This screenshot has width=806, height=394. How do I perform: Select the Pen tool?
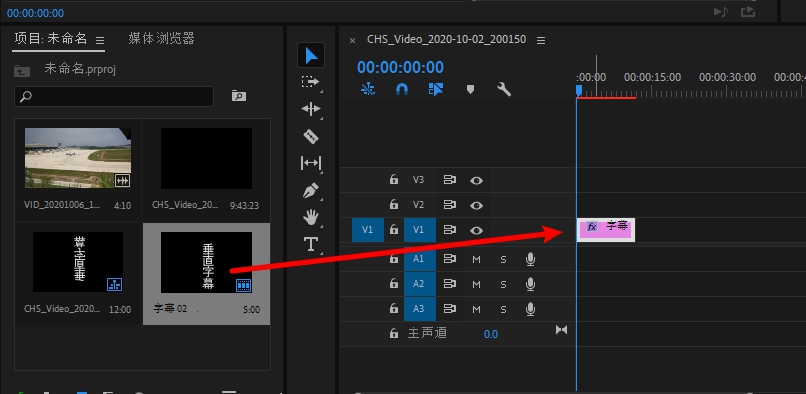point(311,191)
